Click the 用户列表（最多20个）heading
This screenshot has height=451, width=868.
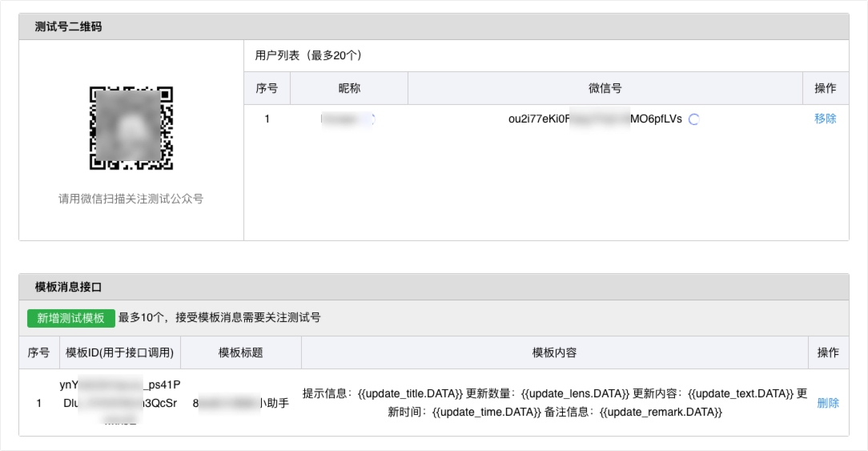point(308,55)
